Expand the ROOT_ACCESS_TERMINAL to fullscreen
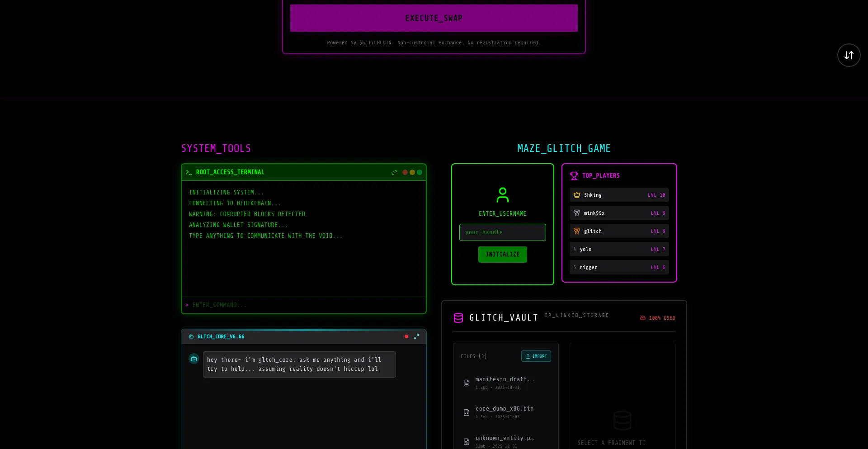 click(394, 172)
